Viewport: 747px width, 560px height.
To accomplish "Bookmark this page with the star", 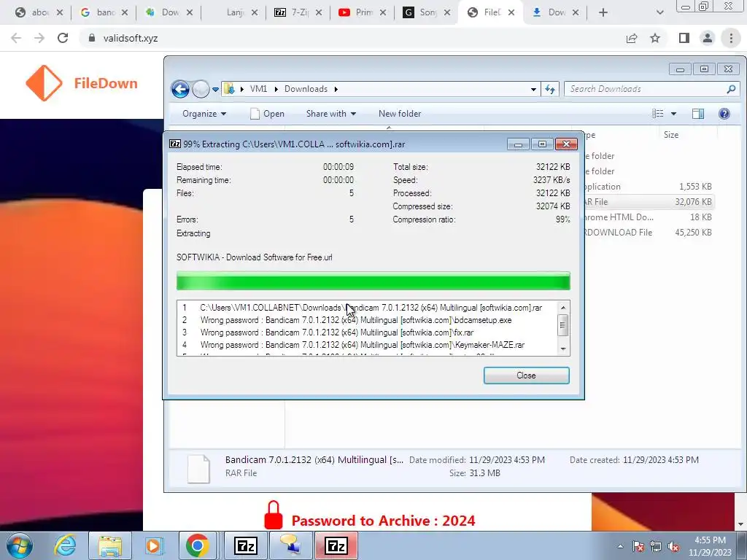I will tap(655, 38).
